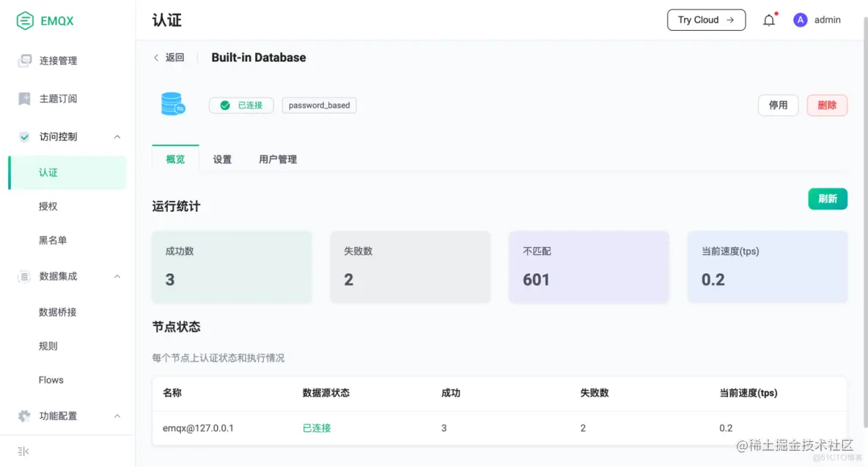This screenshot has width=868, height=467.
Task: Delete the authenticator via 删除
Action: 827,105
